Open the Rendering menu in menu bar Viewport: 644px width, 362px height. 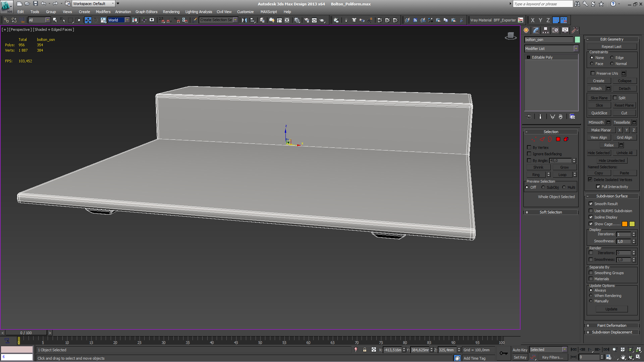(171, 11)
